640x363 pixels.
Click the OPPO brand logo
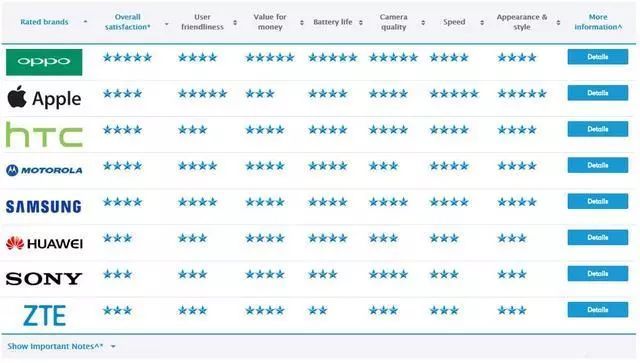point(44,62)
